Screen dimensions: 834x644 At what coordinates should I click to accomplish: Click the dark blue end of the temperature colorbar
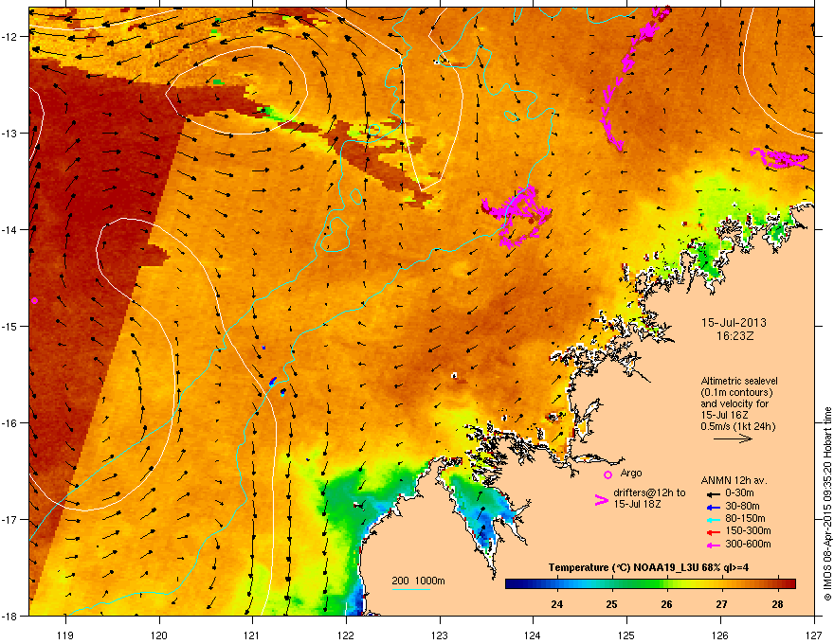click(x=514, y=583)
